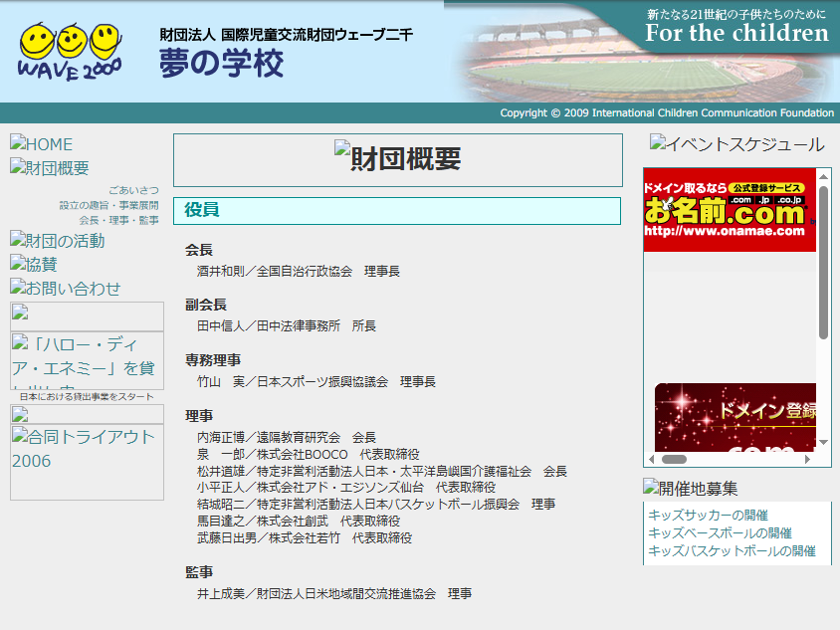Image resolution: width=840 pixels, height=630 pixels.
Task: Click the WAVE 2000 smiley logo
Action: 70,52
